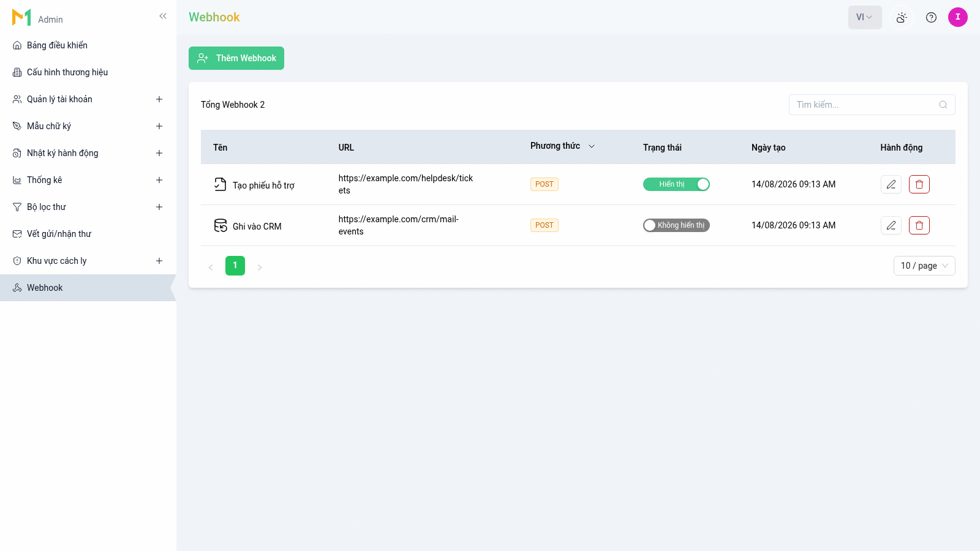Click the Bảng điều khiển home icon
The width and height of the screenshot is (980, 551).
[17, 45]
